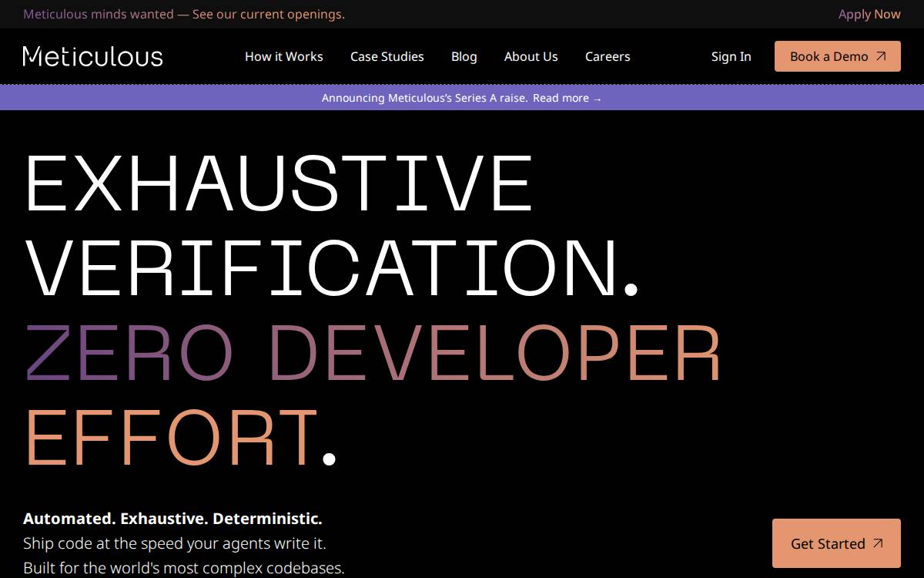924x578 pixels.
Task: Follow the 'Read more →' Series A link
Action: click(x=567, y=98)
